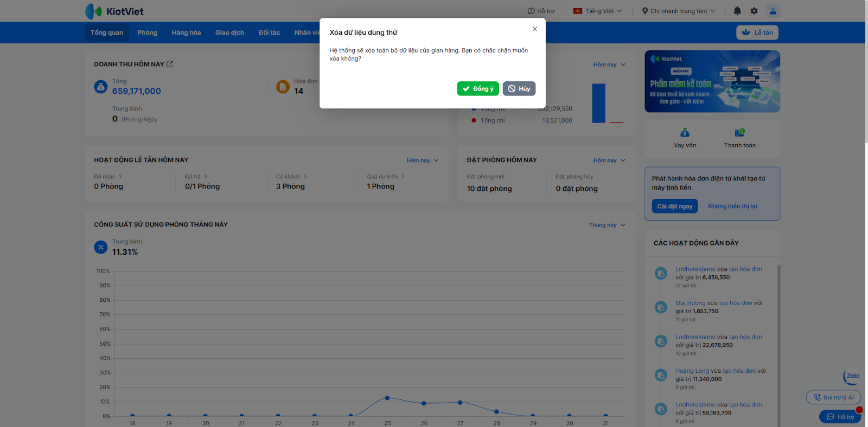
Task: Click activity icon for 11,340,000 invoice
Action: pos(661,375)
